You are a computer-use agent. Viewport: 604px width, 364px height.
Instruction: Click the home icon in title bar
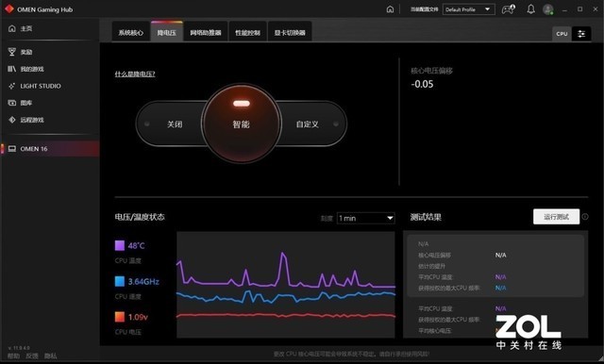point(390,9)
